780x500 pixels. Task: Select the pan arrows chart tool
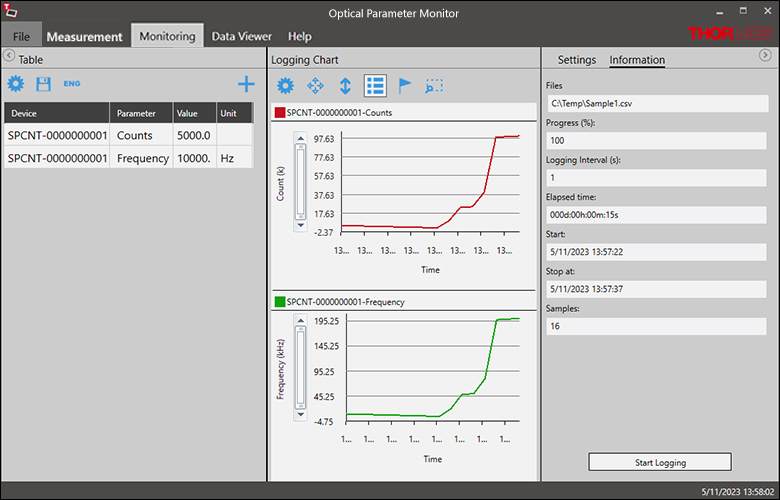click(x=314, y=86)
